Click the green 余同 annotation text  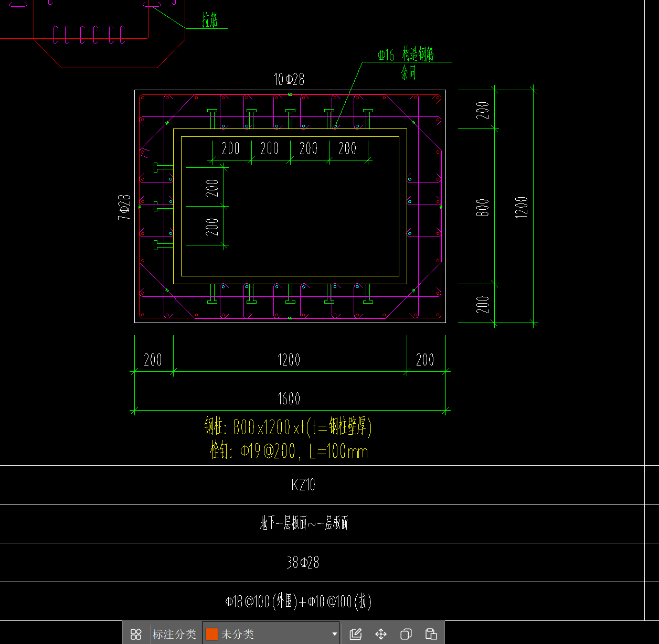coord(409,72)
